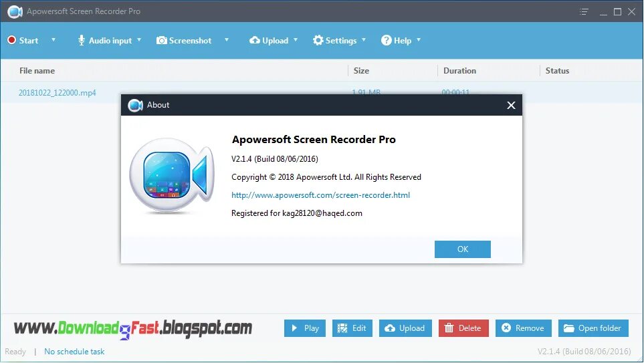Image resolution: width=644 pixels, height=363 pixels.
Task: Click the Ready status text
Action: (15, 352)
